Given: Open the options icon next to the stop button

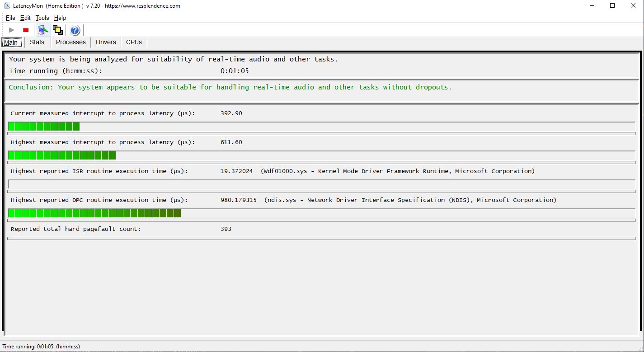Looking at the screenshot, I should (43, 30).
